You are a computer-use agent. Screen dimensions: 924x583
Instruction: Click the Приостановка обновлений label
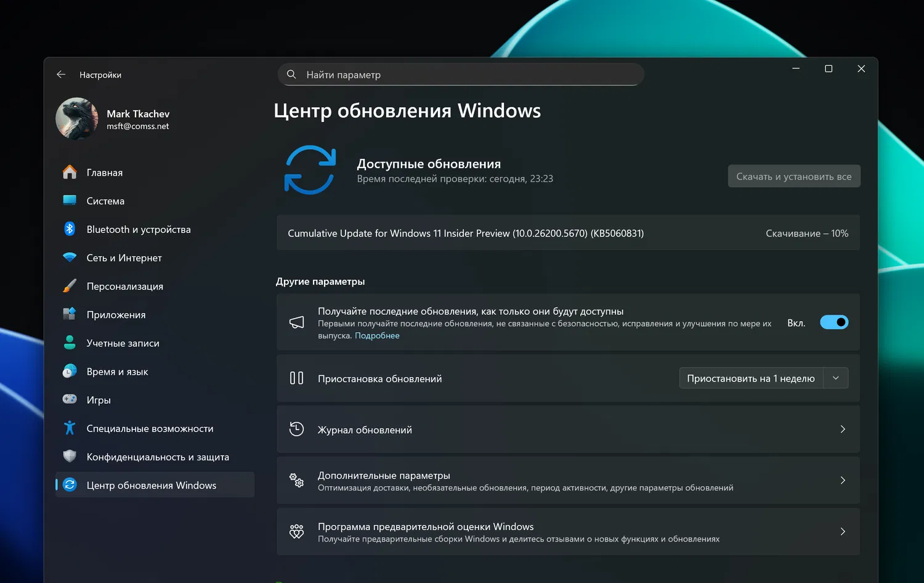click(380, 379)
